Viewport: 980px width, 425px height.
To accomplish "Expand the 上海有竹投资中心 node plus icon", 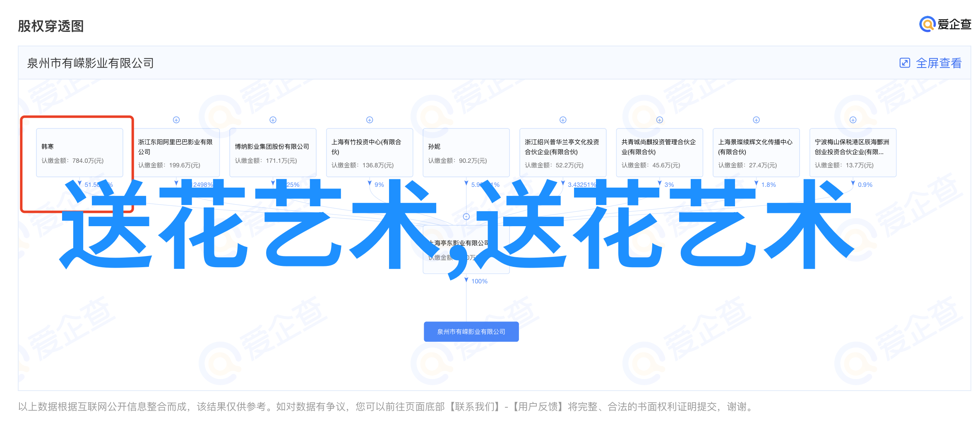I will [x=370, y=120].
